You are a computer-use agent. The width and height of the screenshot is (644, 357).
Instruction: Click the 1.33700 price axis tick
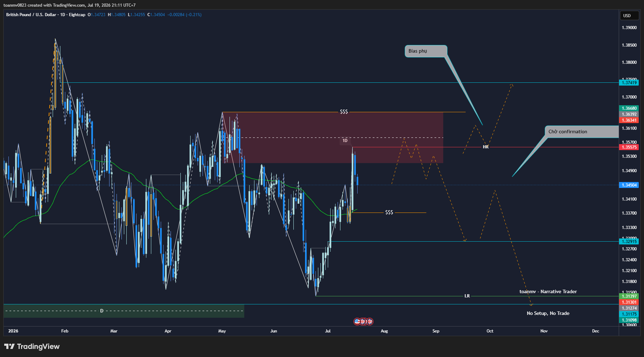click(x=629, y=213)
